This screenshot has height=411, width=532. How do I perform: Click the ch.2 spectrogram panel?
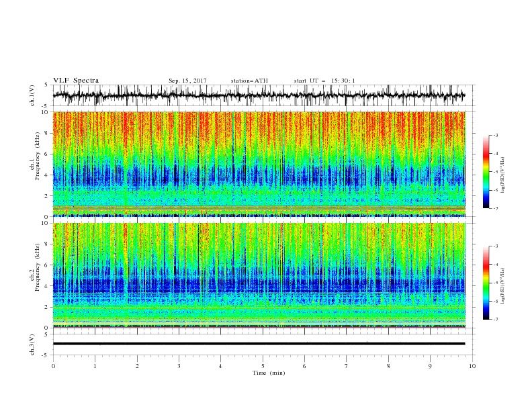[x=259, y=275]
